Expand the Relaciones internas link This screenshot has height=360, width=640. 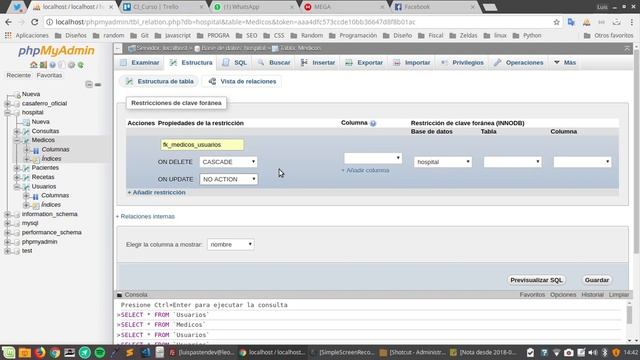pyautogui.click(x=145, y=216)
